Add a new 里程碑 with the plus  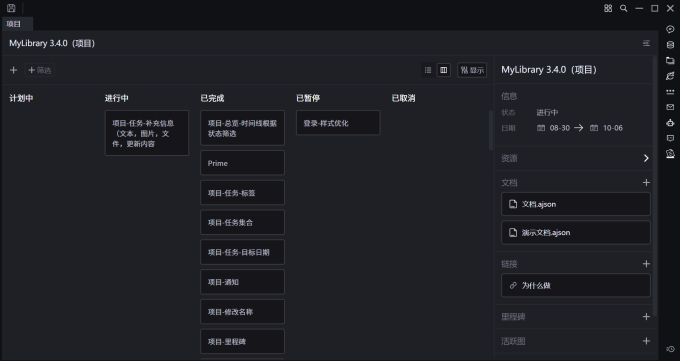coord(646,317)
